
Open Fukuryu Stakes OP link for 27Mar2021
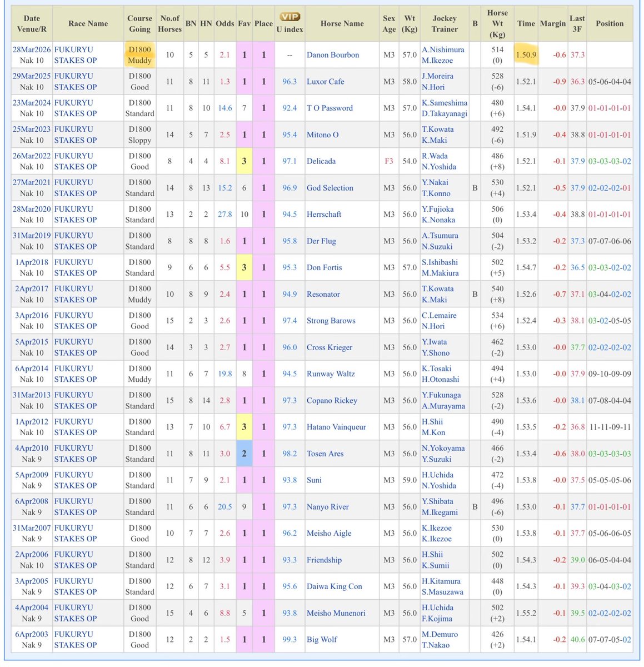click(x=76, y=188)
